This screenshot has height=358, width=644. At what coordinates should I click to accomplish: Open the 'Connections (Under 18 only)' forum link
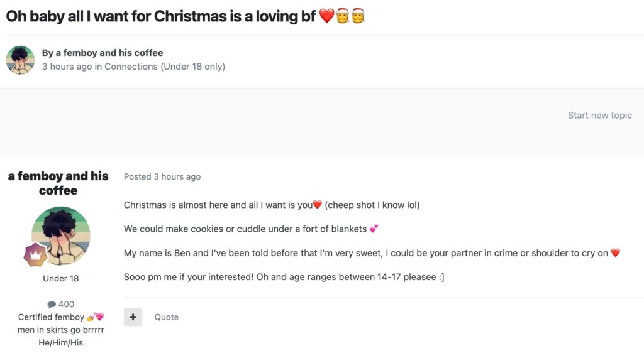tap(165, 67)
